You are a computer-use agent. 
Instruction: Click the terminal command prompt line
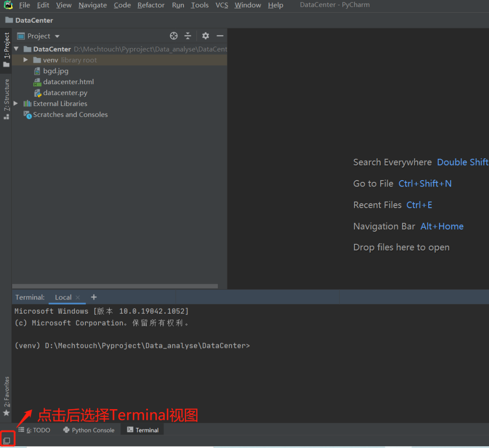(132, 345)
